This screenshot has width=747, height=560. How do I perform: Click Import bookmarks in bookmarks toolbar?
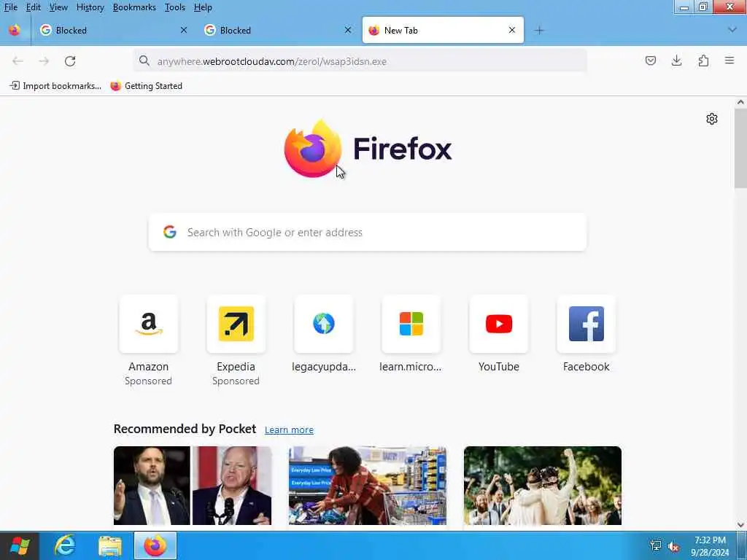[55, 86]
